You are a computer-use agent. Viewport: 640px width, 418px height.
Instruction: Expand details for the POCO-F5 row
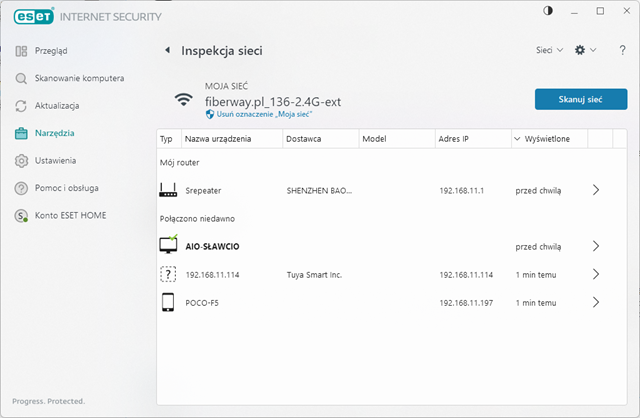(596, 302)
